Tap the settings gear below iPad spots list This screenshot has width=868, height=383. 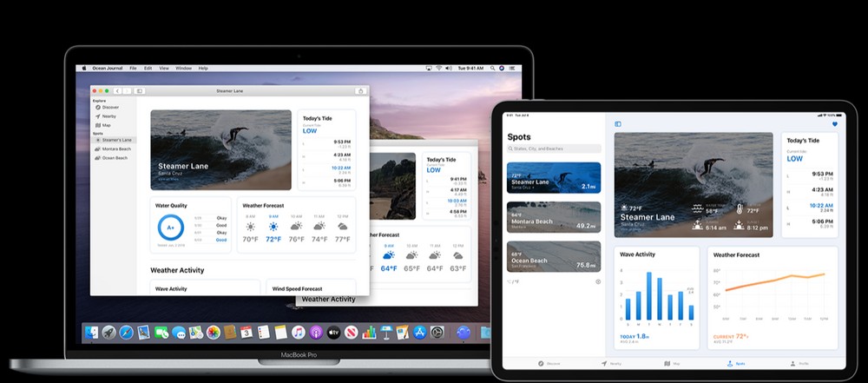point(597,281)
